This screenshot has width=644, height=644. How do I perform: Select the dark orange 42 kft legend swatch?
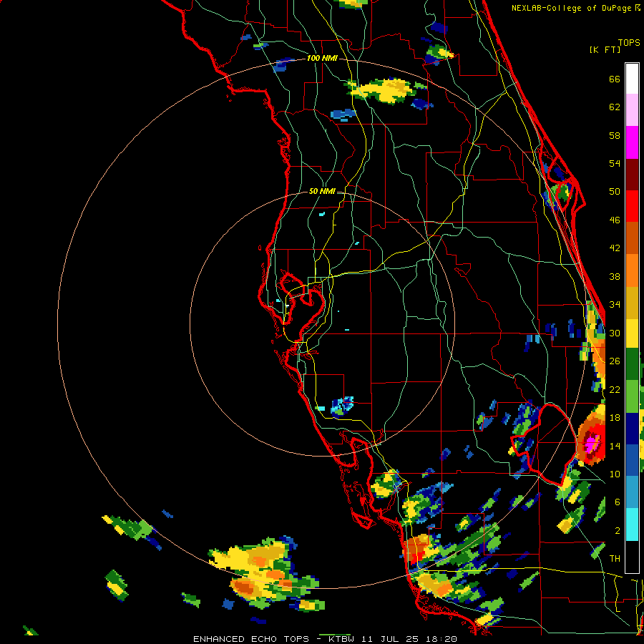tap(632, 238)
